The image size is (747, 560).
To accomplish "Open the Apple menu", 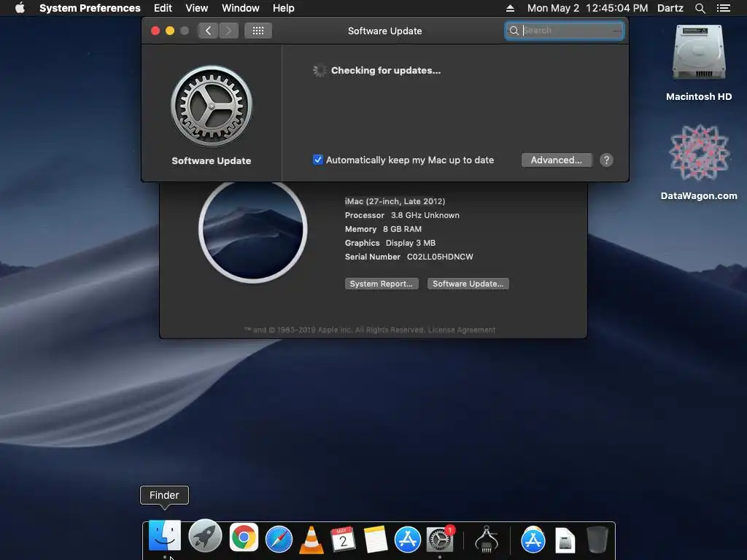I will (x=20, y=8).
